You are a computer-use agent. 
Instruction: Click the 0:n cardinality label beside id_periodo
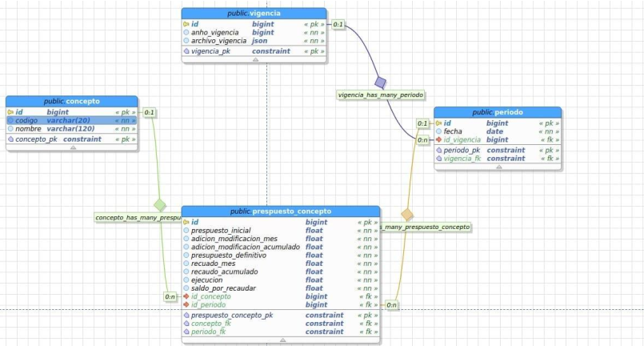point(391,305)
